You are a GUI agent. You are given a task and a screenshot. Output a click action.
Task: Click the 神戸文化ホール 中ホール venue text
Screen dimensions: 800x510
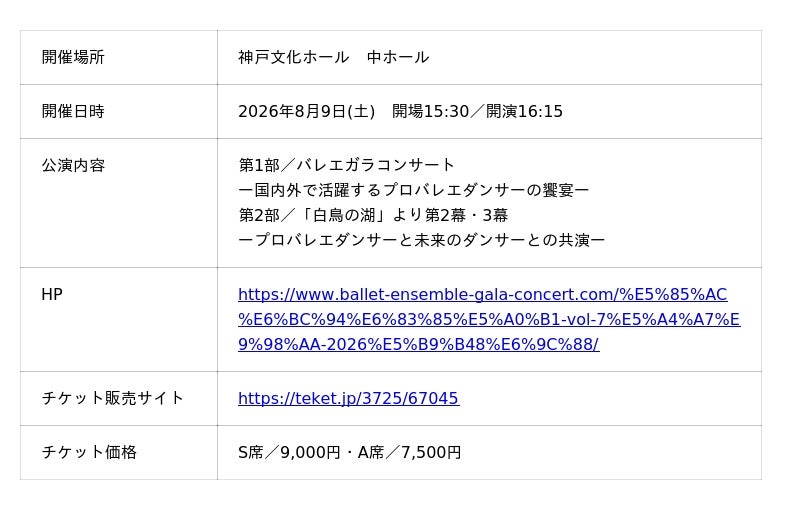(x=334, y=57)
